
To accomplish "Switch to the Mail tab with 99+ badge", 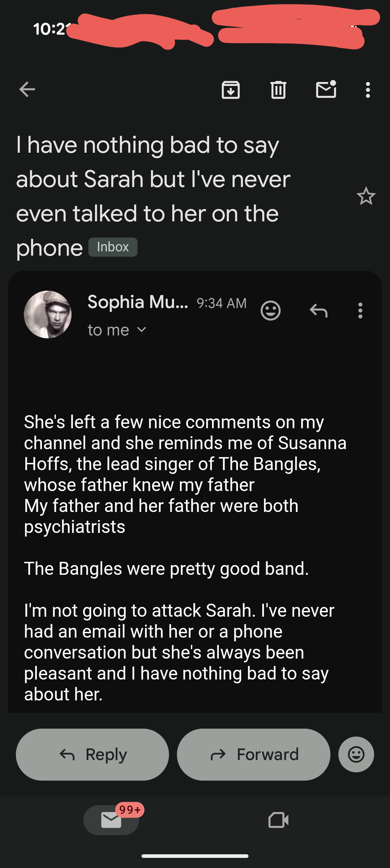I will pos(111,820).
